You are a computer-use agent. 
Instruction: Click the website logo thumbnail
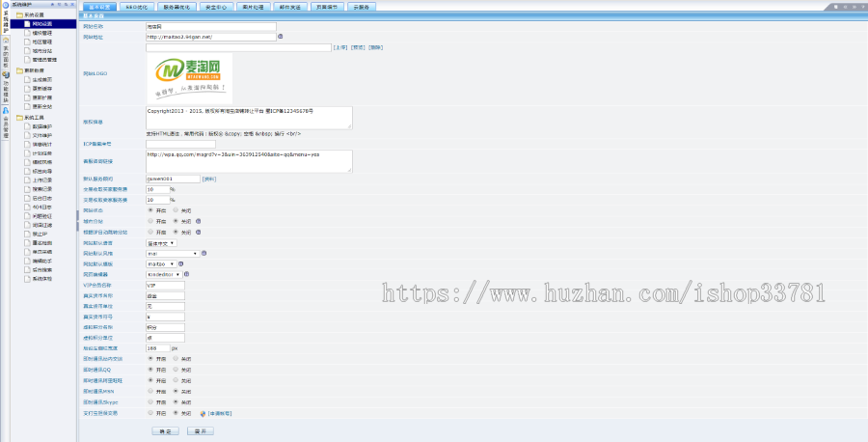click(x=190, y=78)
